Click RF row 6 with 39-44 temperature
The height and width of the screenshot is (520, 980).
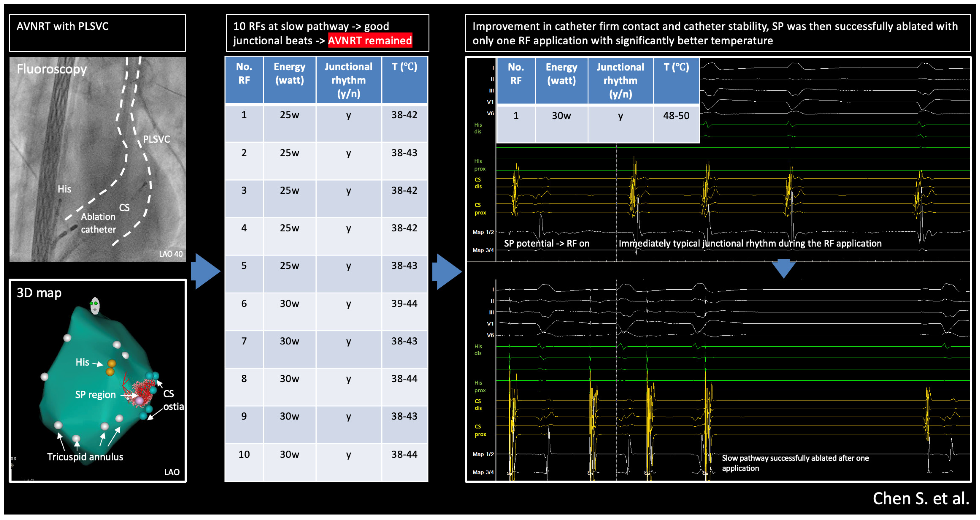[326, 303]
